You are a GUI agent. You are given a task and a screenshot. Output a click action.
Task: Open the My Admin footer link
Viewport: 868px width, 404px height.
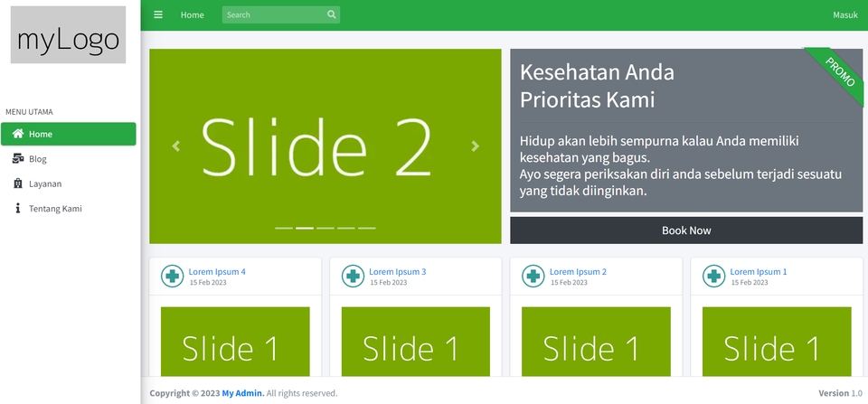[x=243, y=393]
